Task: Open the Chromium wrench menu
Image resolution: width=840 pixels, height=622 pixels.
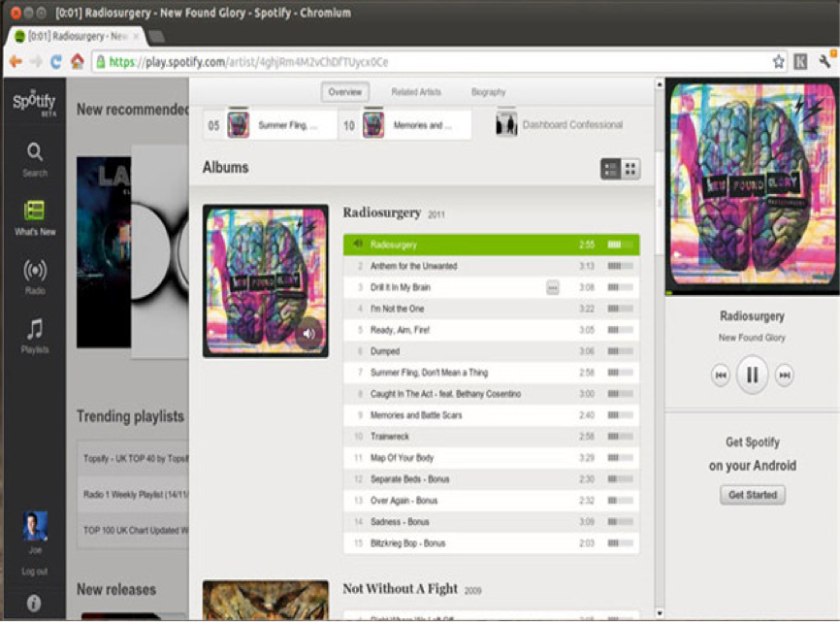Action: (824, 61)
